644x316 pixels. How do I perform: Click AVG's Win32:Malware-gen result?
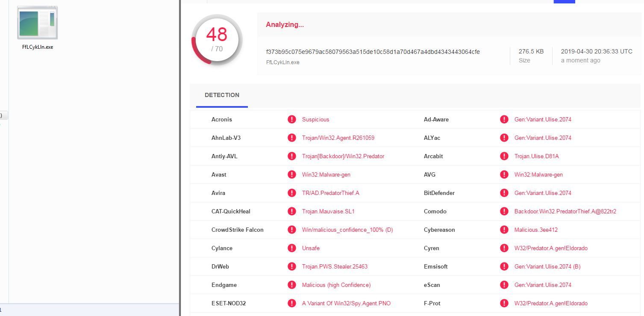coord(538,175)
